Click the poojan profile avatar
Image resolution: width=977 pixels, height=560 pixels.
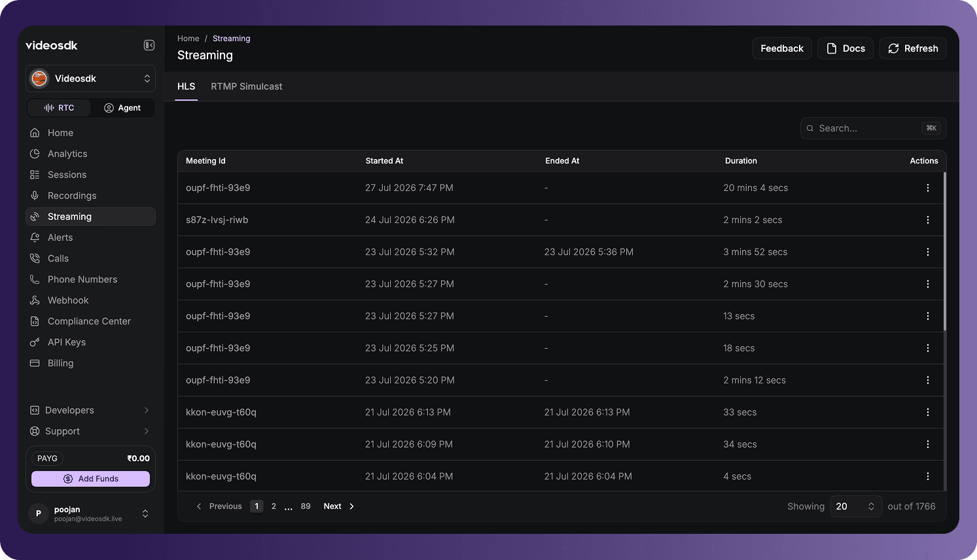tap(39, 514)
